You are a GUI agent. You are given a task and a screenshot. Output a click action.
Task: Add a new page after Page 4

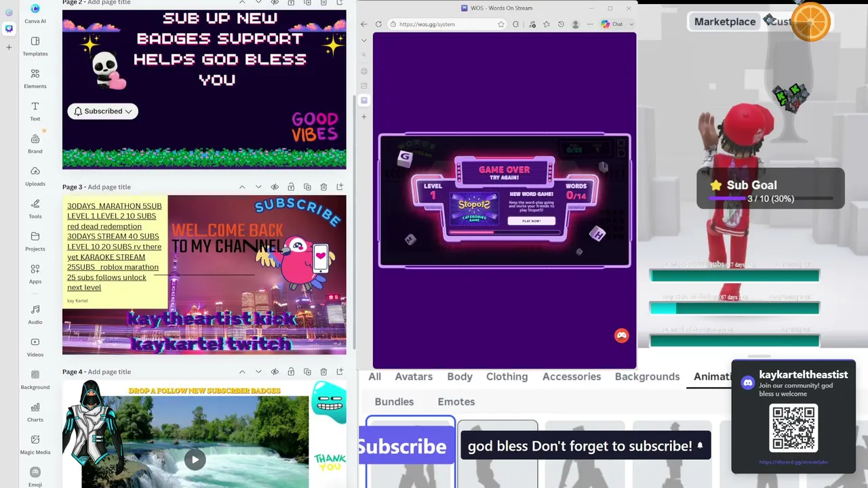click(x=340, y=371)
